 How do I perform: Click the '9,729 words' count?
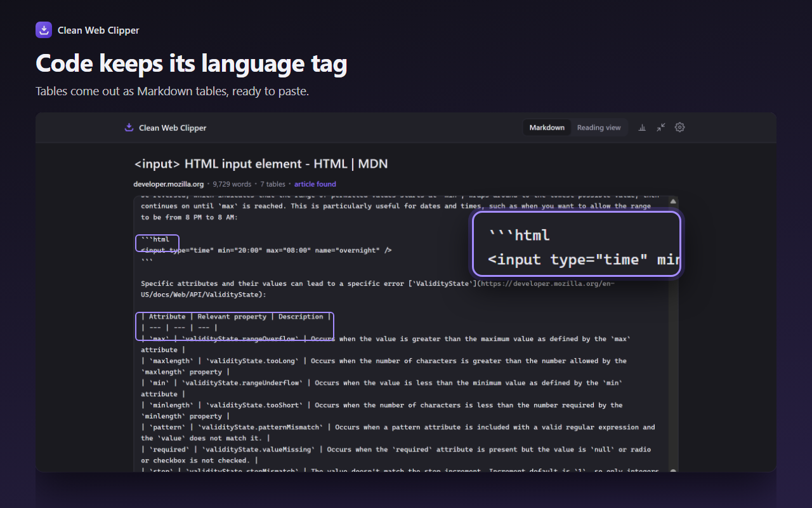(232, 184)
